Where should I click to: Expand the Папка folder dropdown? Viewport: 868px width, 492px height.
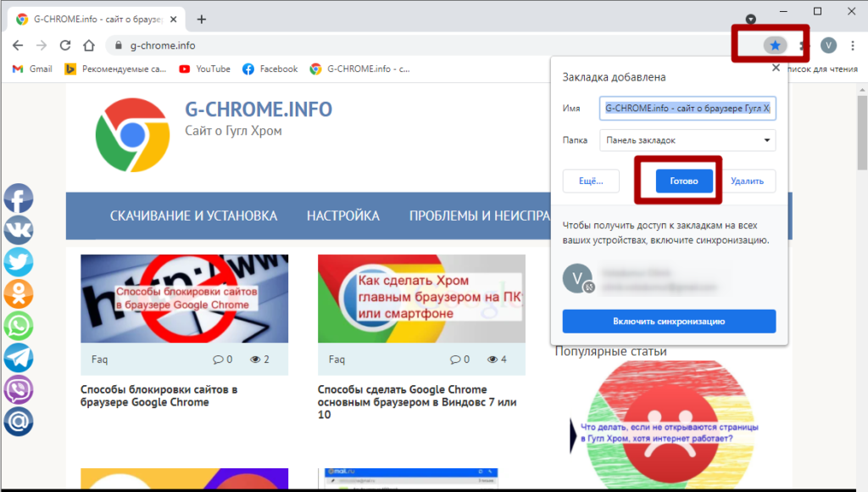(687, 140)
